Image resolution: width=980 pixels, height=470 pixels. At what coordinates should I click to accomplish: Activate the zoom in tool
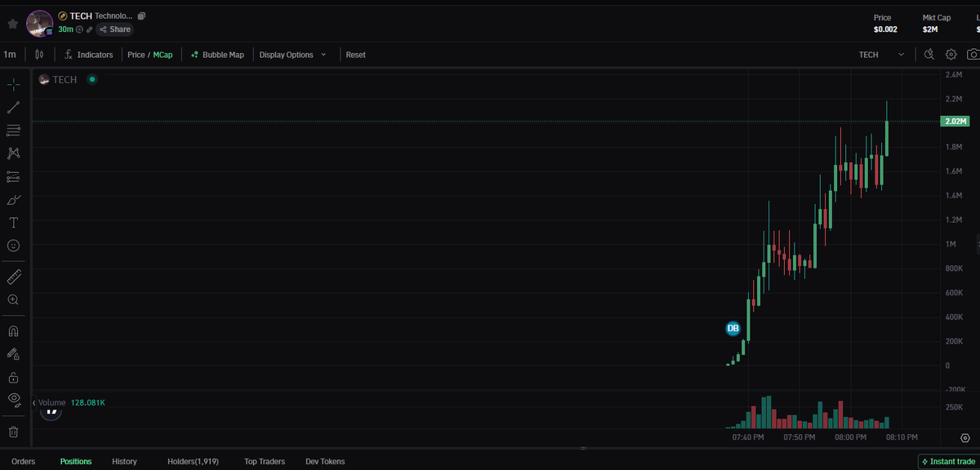coord(14,299)
